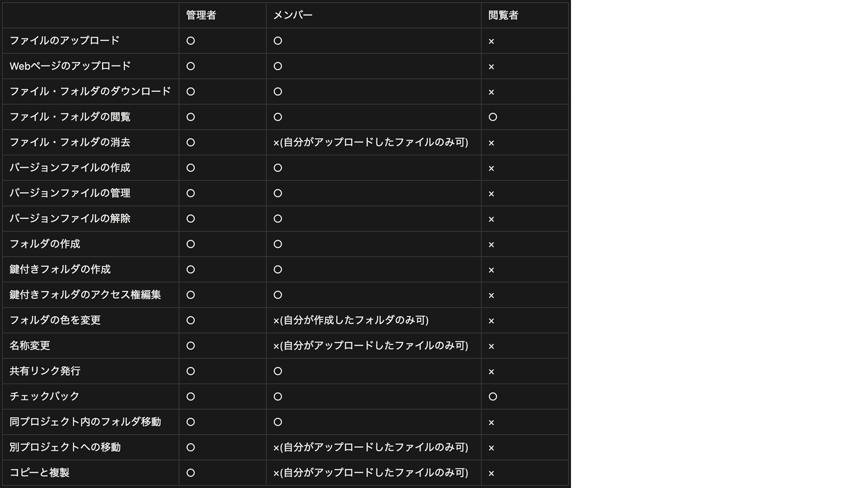Click 閲覧者 circle for チェックバック
The width and height of the screenshot is (868, 488).
tap(493, 397)
